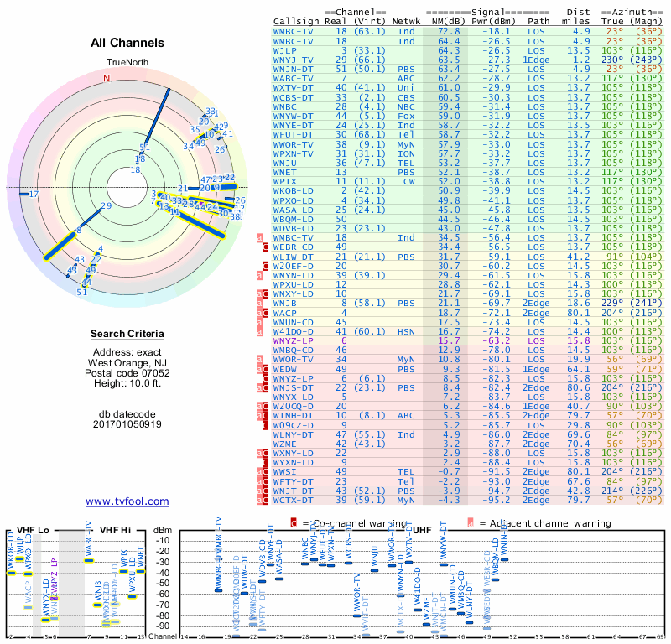Click the adjacent-channel warning icon next to W41DO-D
The image size is (671, 644).
[260, 330]
